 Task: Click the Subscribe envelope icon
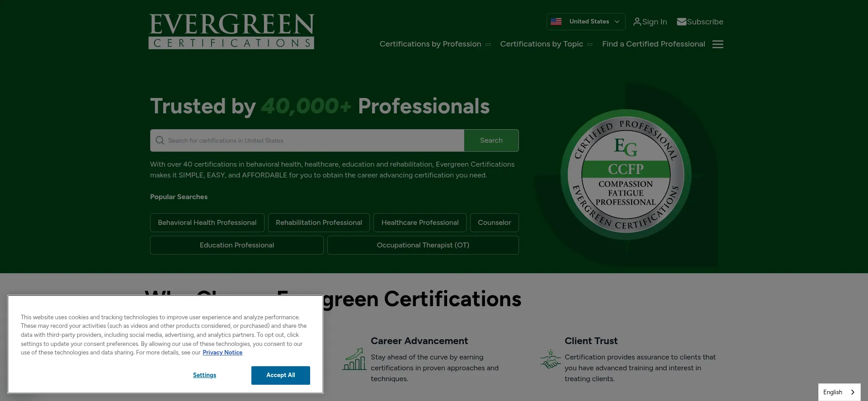tap(681, 22)
